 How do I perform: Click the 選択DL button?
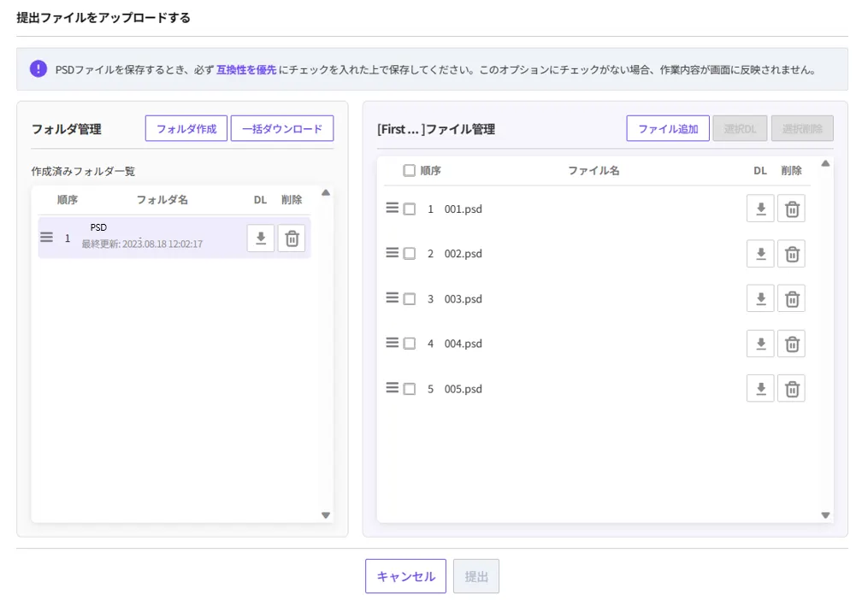pyautogui.click(x=740, y=128)
